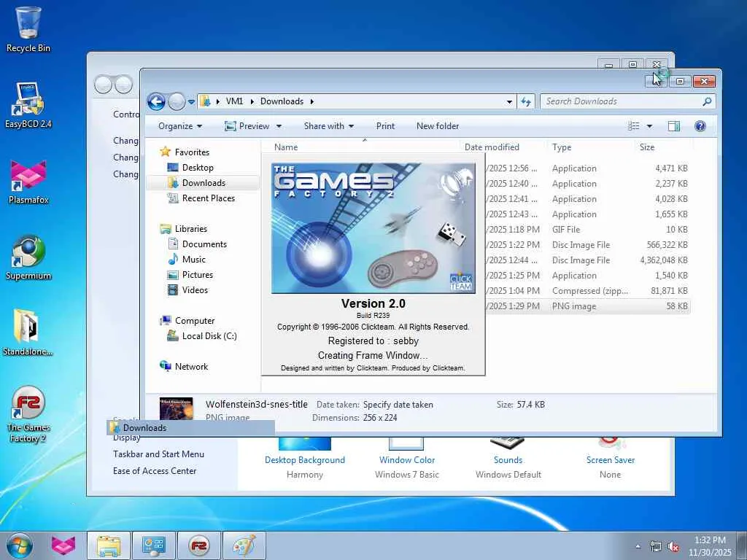
Task: Switch to Games Factory 2 taskbar button
Action: coord(198,545)
